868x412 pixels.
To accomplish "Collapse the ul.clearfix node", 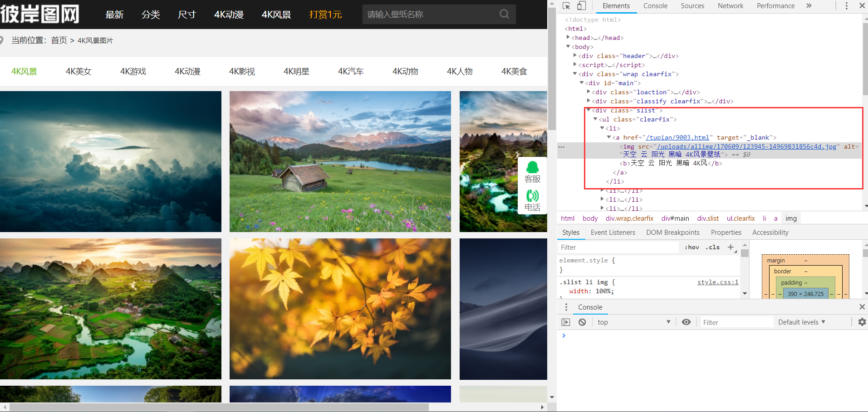I will point(595,119).
